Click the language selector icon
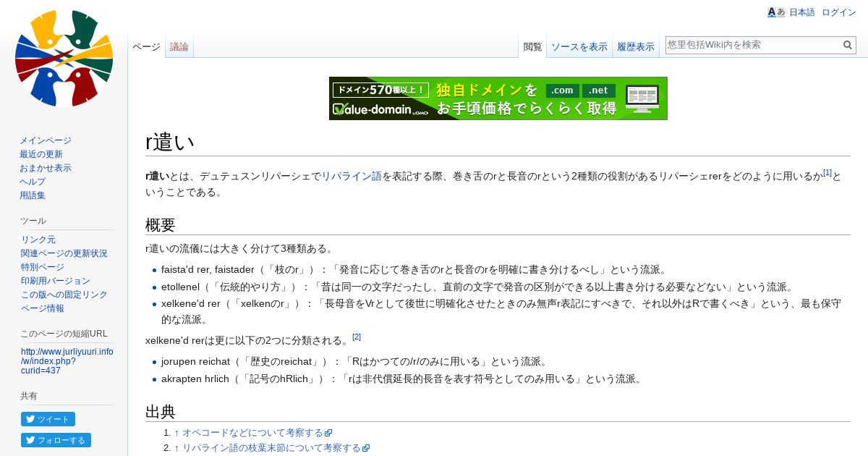868x456 pixels. (x=776, y=12)
